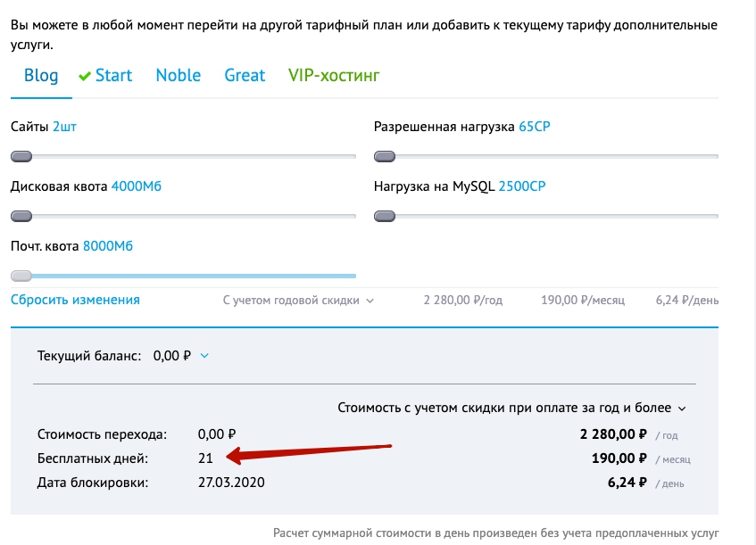Click the 65CP allowed load value
Screen dimensions: 756x545
pos(534,127)
